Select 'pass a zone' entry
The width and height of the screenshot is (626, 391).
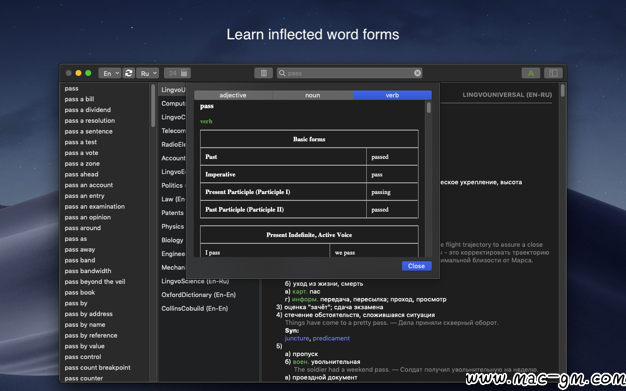pos(82,164)
